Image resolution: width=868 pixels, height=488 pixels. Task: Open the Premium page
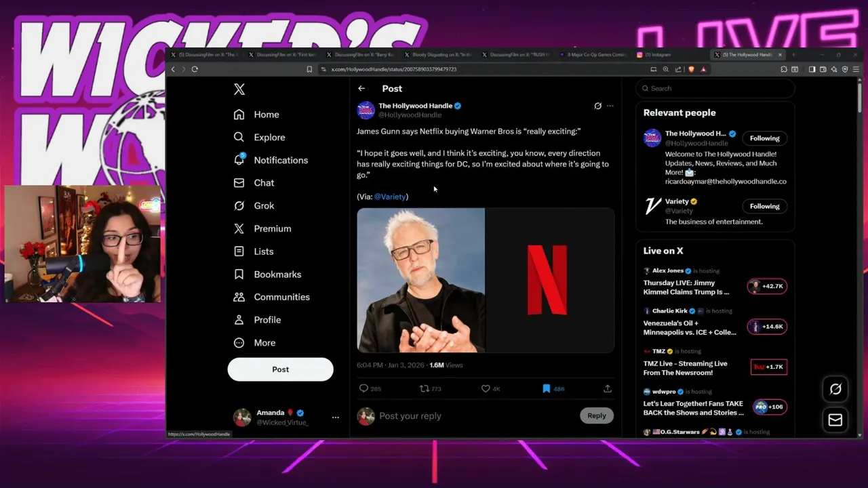click(262, 228)
